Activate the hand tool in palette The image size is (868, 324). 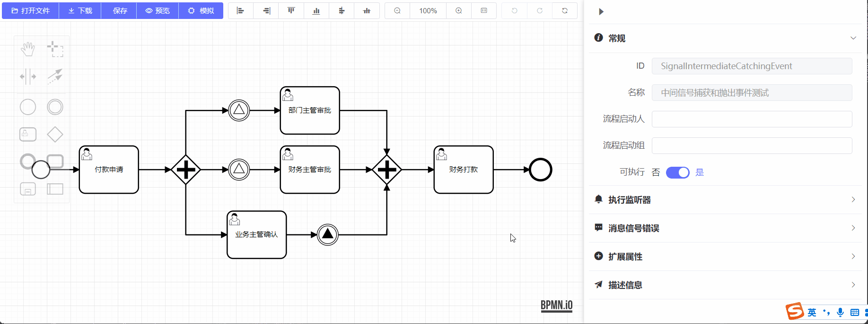point(28,49)
